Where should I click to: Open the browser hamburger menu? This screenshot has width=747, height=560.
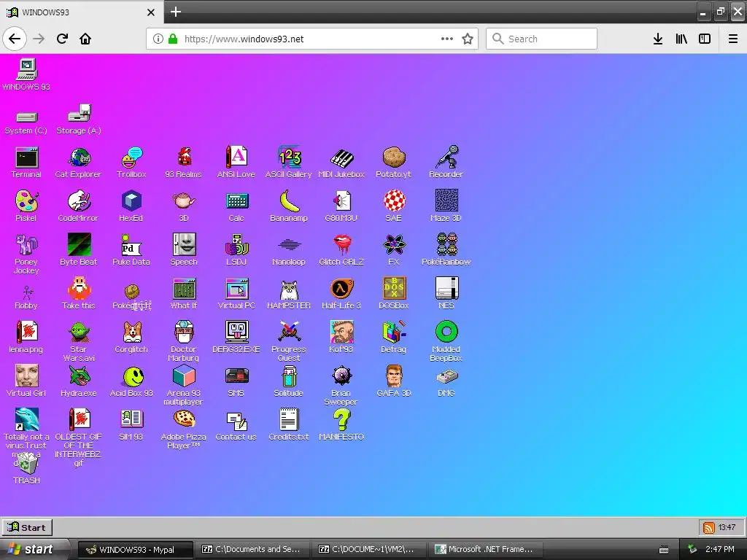pyautogui.click(x=733, y=39)
